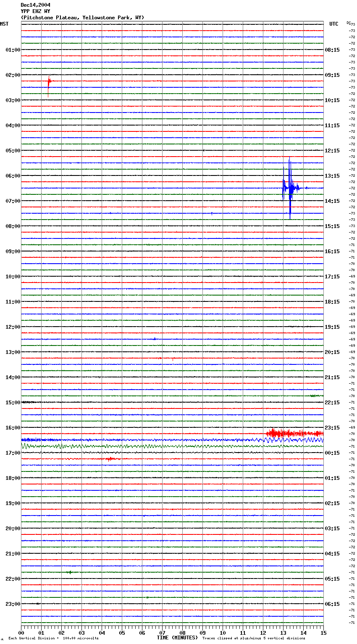Select the 04:00 MST time label
Viewport: 357px width, 644px height.
coord(13,126)
